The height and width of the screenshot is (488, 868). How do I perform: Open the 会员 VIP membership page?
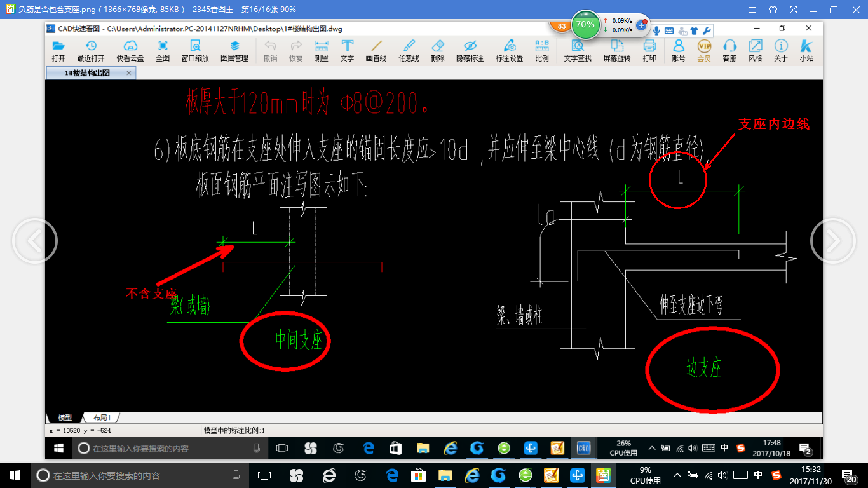(704, 51)
